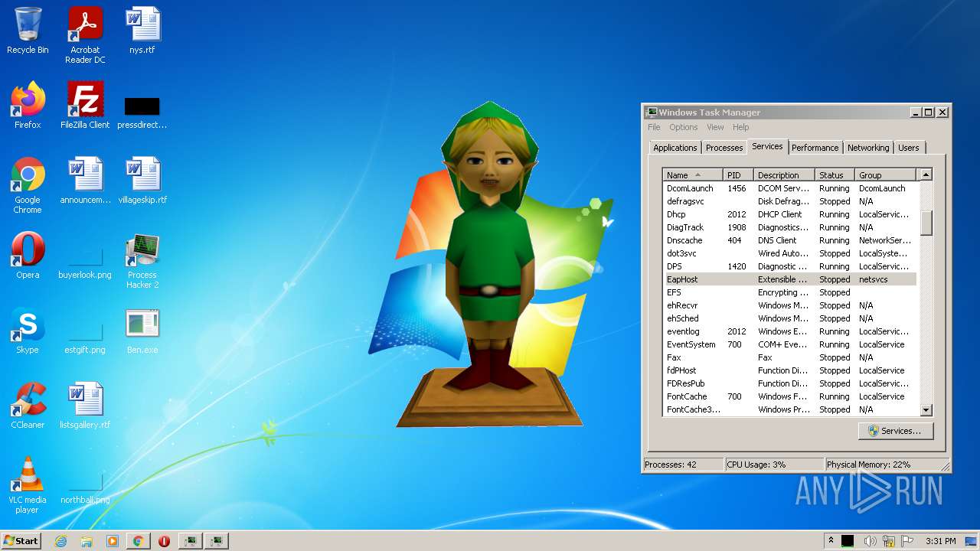
Task: Sort services by Name column
Action: point(693,175)
